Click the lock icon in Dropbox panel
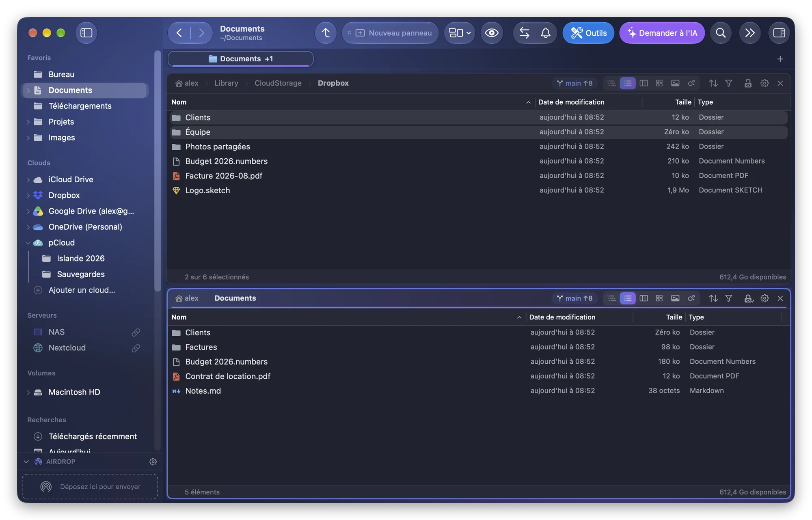The width and height of the screenshot is (812, 520). coord(748,83)
